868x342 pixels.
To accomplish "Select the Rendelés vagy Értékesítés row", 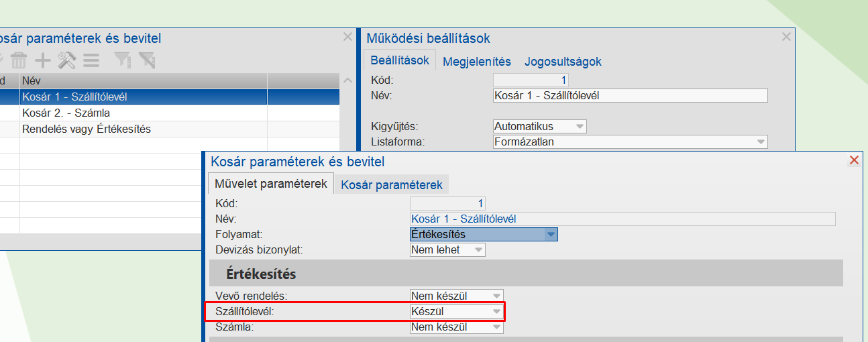I will (86, 129).
